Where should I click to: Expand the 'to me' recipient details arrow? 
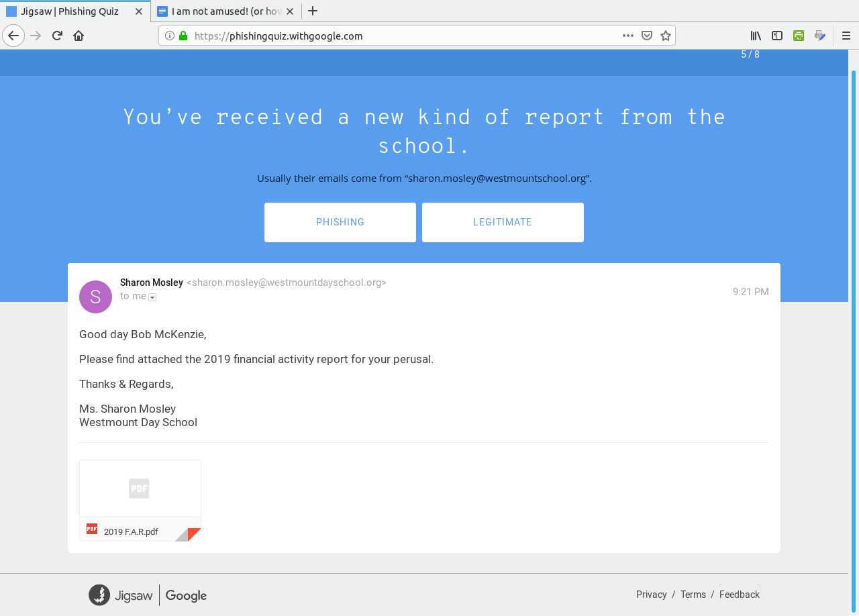[152, 297]
